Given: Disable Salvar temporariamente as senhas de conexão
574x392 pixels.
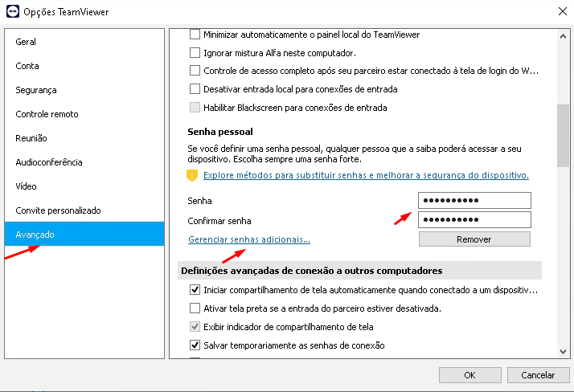Looking at the screenshot, I should 195,345.
